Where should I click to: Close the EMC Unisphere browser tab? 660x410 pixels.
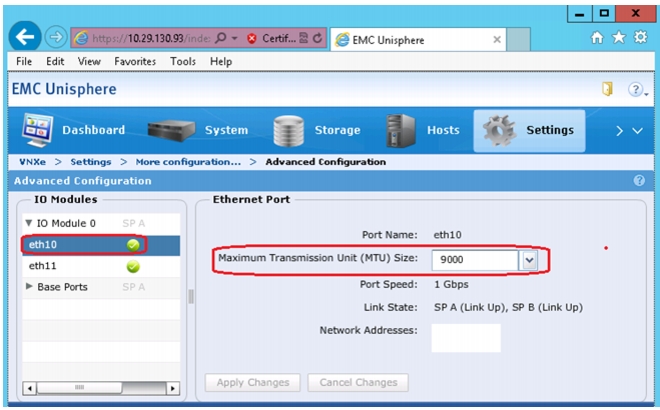pos(497,40)
